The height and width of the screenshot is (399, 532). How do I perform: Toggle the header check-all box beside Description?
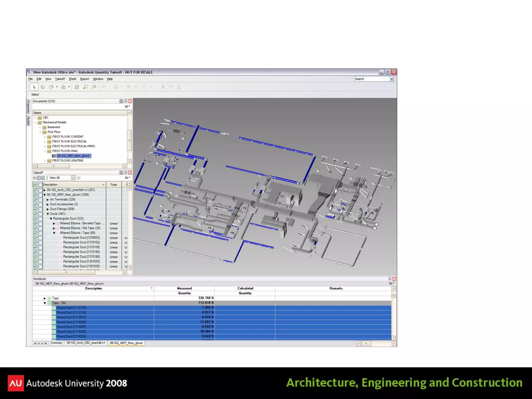pos(35,185)
